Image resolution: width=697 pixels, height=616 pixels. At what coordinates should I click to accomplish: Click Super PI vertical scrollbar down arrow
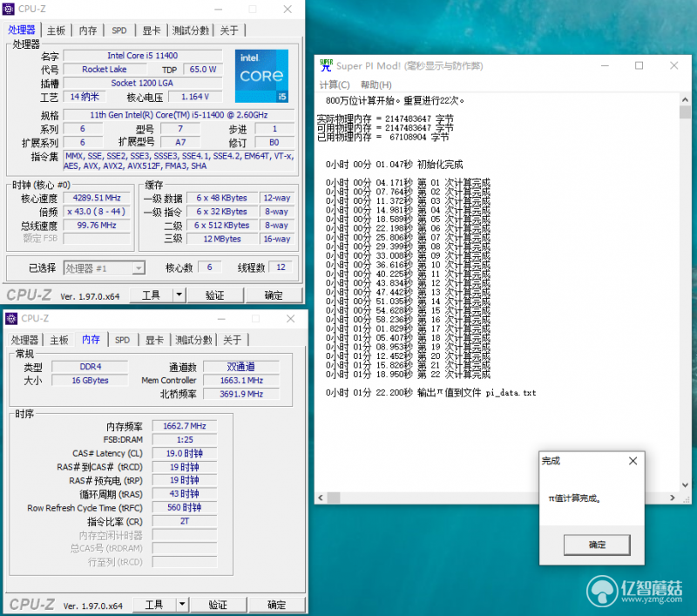(685, 485)
